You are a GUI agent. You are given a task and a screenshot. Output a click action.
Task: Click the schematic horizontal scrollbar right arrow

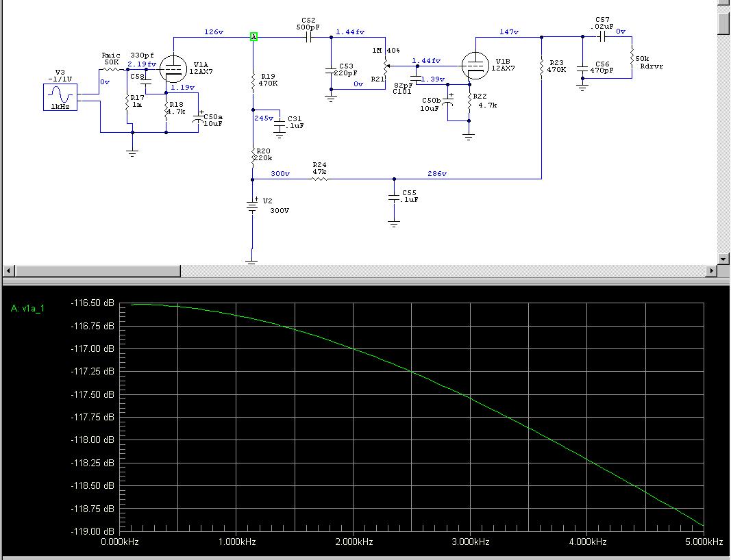[x=712, y=270]
